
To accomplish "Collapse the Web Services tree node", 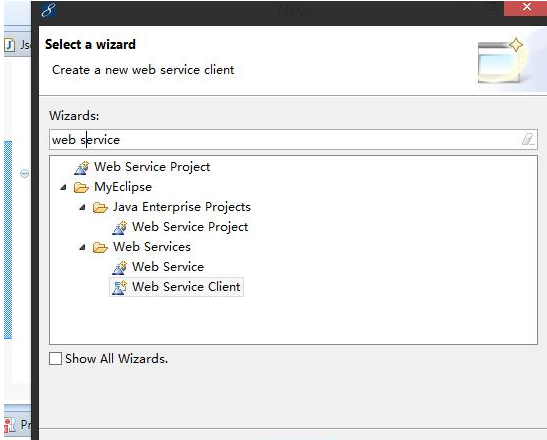I will (82, 247).
